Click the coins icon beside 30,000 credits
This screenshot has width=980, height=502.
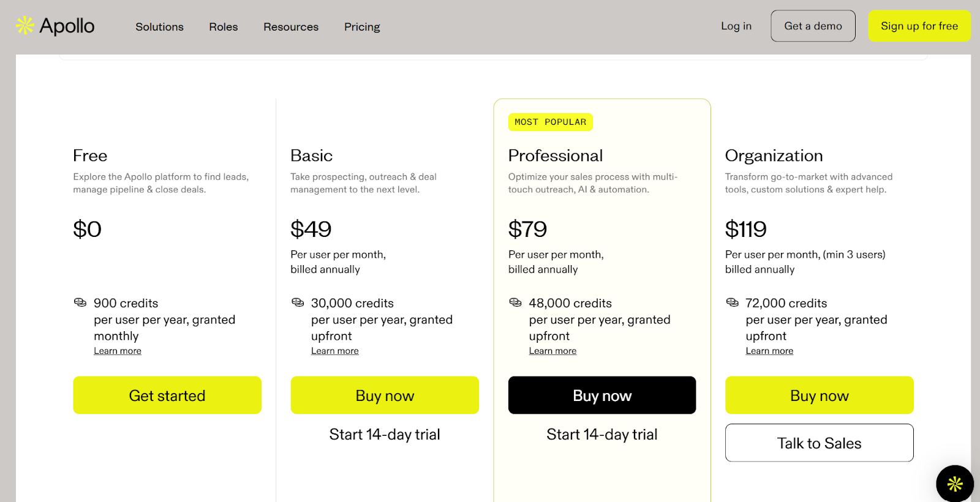pyautogui.click(x=298, y=302)
